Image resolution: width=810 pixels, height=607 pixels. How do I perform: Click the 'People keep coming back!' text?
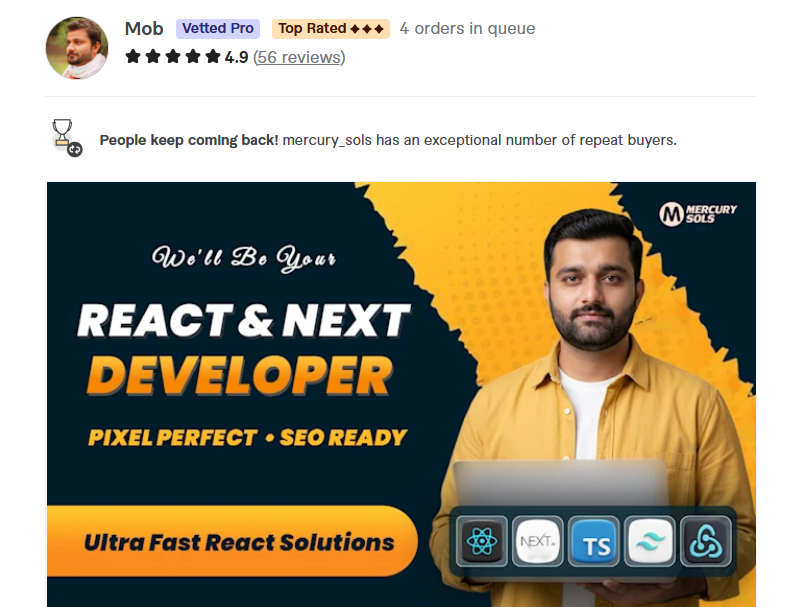click(189, 140)
